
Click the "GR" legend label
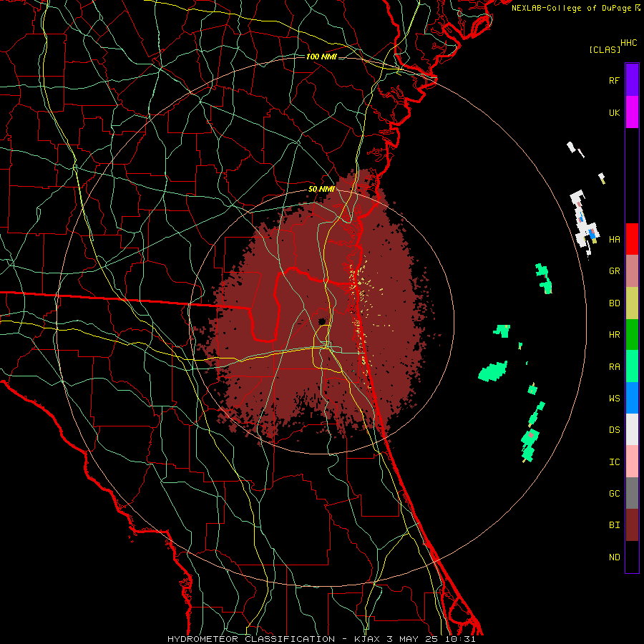[614, 271]
